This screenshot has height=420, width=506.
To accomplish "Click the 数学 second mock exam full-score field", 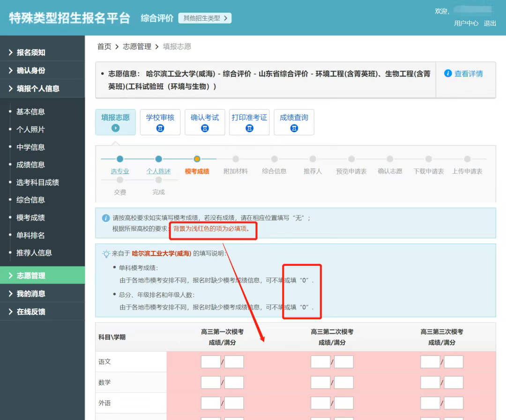I will coord(343,383).
